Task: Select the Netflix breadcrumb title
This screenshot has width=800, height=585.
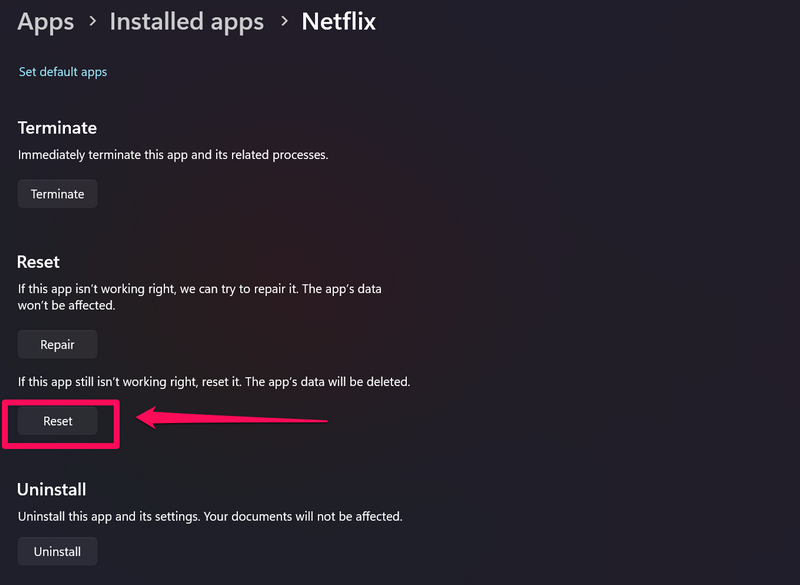Action: (339, 21)
